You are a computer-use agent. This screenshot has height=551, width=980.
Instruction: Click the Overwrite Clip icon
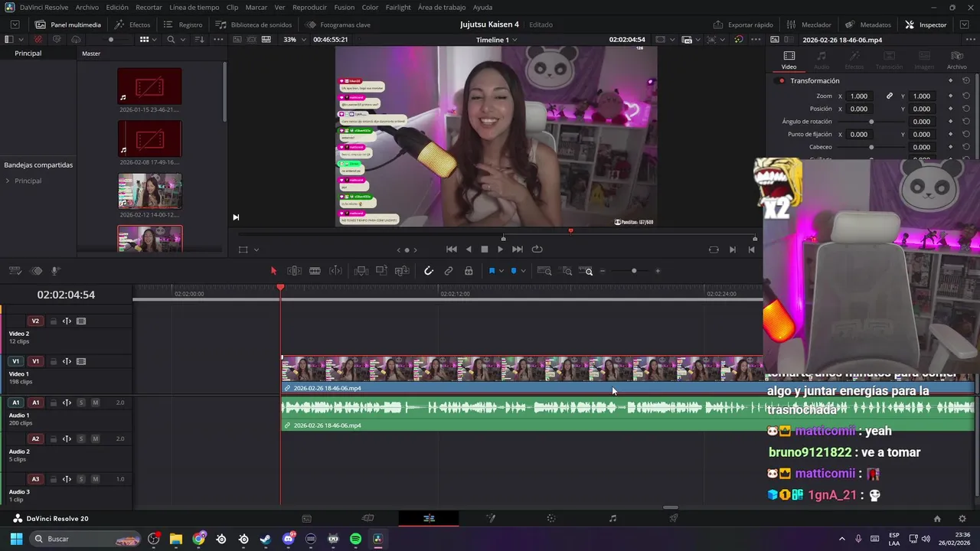381,271
